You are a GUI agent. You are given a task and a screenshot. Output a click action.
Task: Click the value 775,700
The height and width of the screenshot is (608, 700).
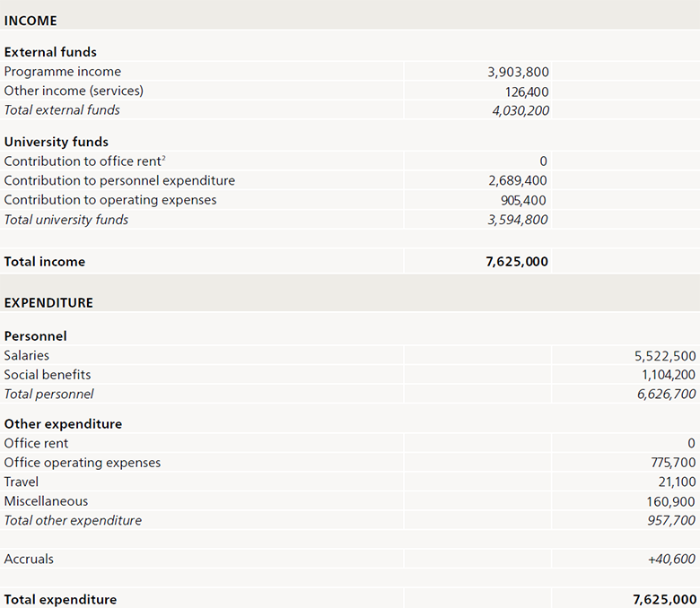point(673,463)
